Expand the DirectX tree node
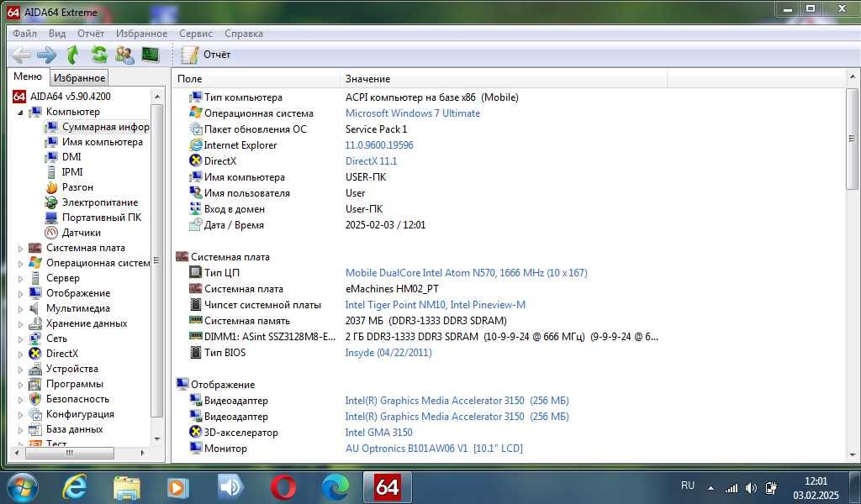 tap(20, 354)
